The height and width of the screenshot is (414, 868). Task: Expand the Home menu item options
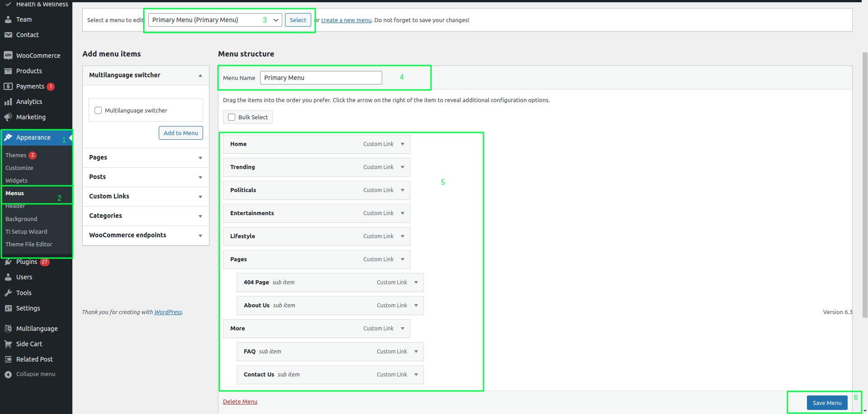[x=403, y=144]
